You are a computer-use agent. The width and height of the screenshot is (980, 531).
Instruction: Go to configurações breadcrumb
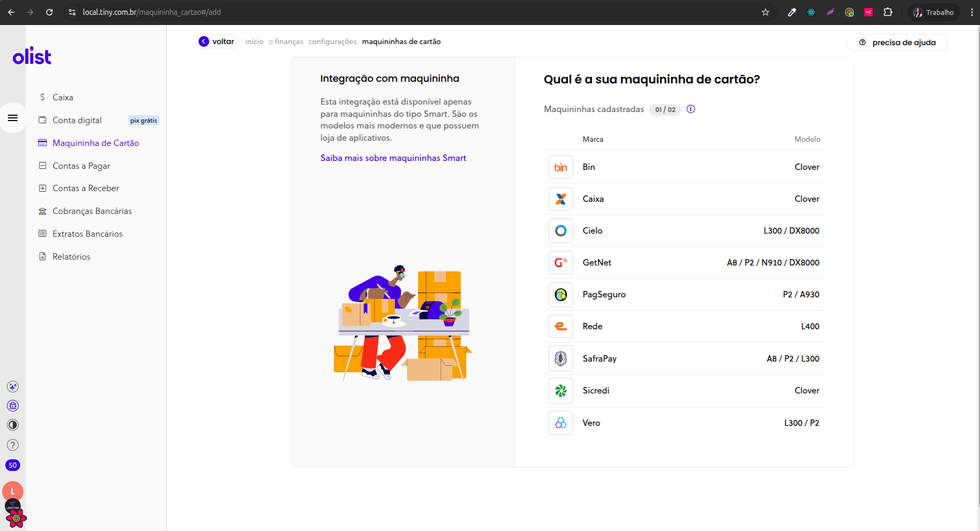pos(332,41)
